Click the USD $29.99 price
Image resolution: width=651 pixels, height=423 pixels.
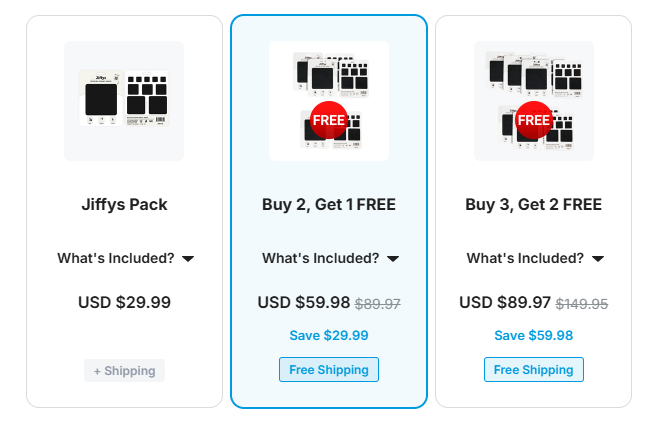pos(125,303)
